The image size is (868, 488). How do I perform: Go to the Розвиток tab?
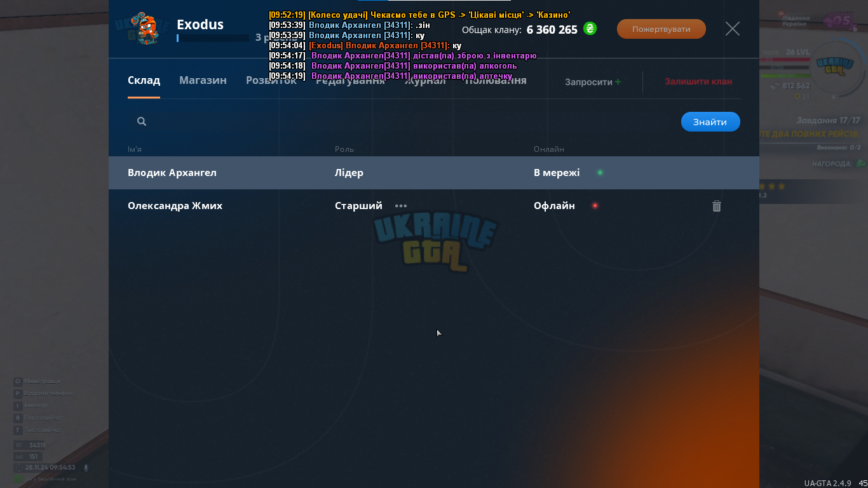tap(271, 81)
